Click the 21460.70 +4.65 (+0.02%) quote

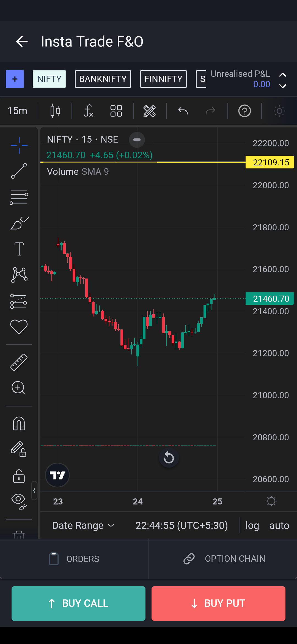[x=99, y=155]
